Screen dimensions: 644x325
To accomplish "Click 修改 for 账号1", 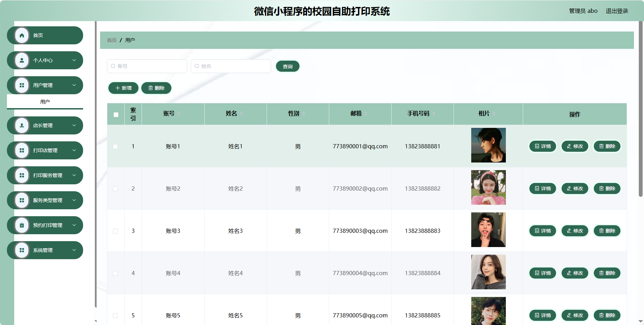I will click(575, 146).
